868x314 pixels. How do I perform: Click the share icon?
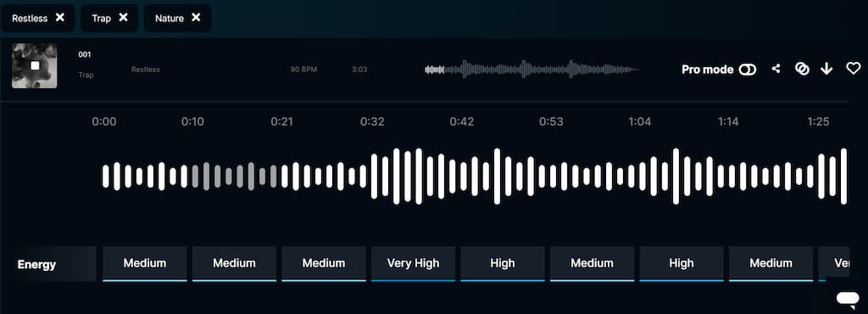click(x=776, y=69)
